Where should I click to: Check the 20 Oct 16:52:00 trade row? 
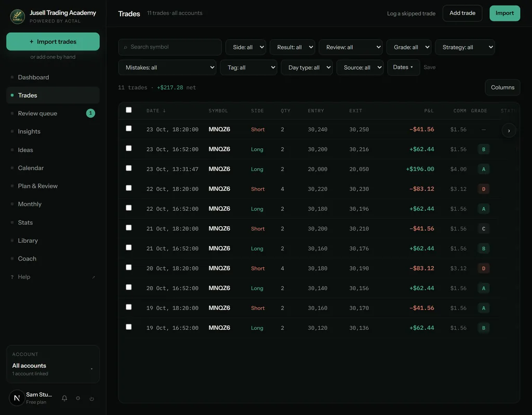point(129,287)
